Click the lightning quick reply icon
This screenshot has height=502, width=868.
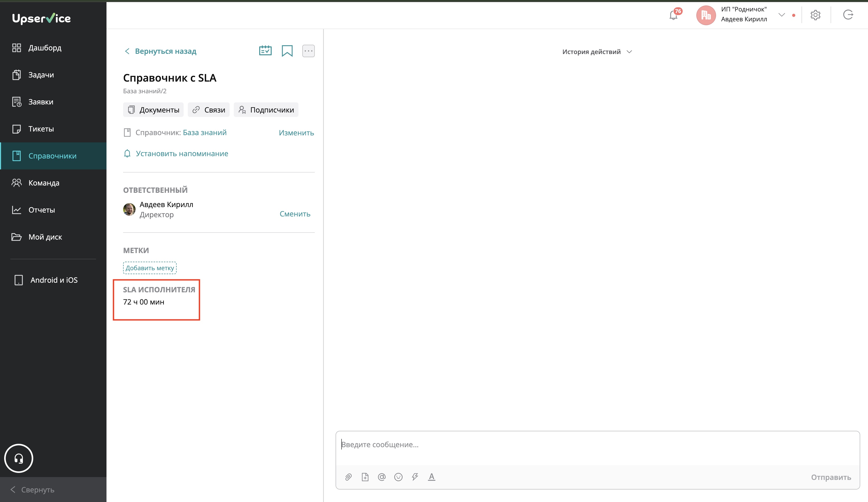(x=415, y=477)
